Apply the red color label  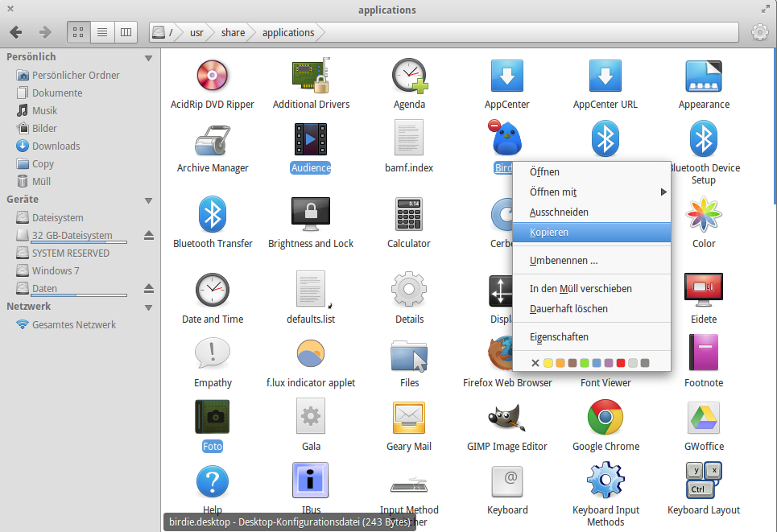pyautogui.click(x=621, y=363)
